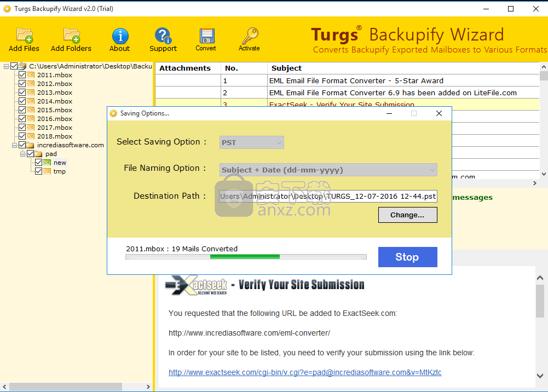Open the File Naming Option dropdown
The height and width of the screenshot is (392, 548).
328,170
